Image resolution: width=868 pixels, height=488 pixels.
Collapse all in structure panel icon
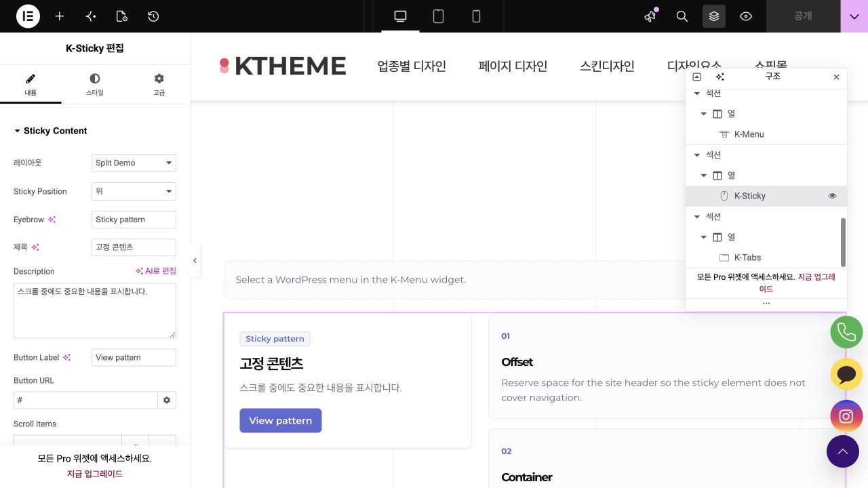696,77
